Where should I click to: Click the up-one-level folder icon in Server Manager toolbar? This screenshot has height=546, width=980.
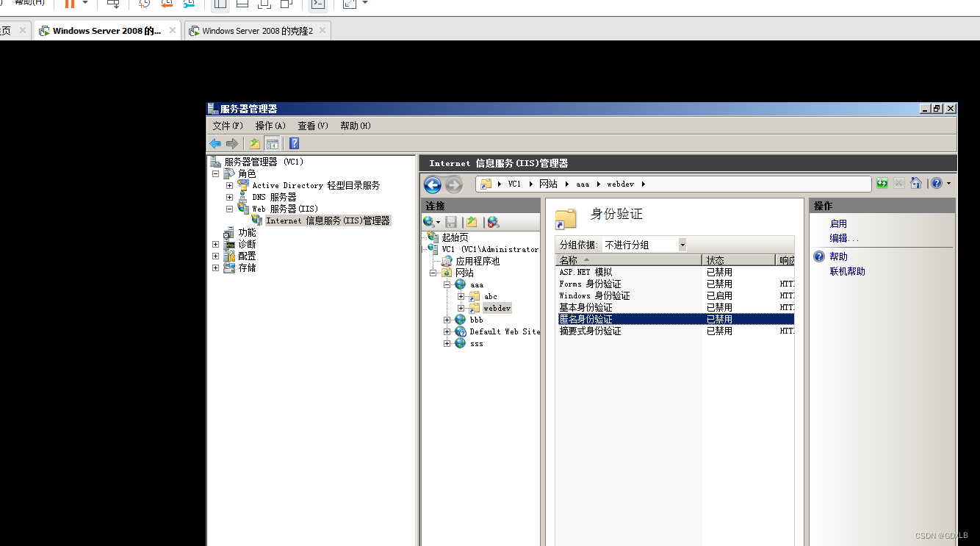pos(254,143)
